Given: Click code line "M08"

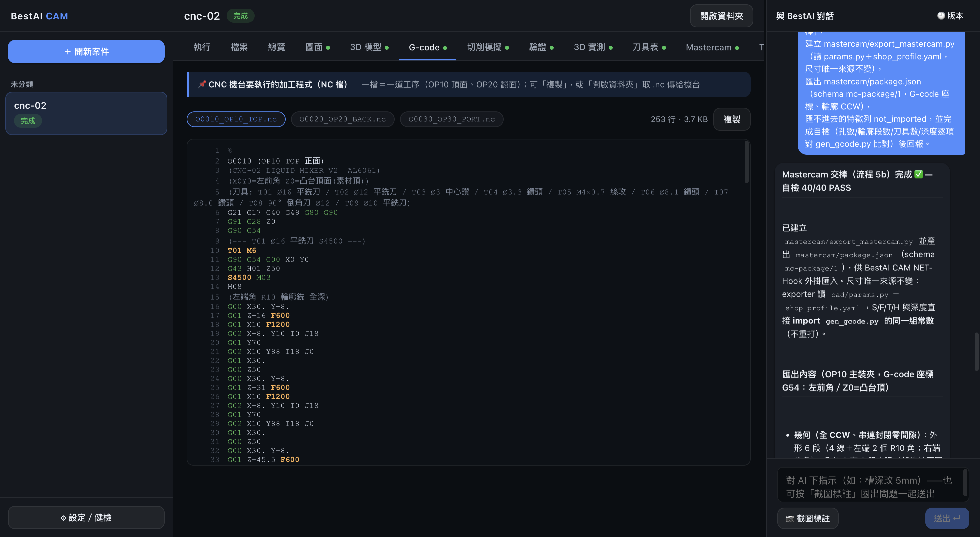Looking at the screenshot, I should [234, 286].
